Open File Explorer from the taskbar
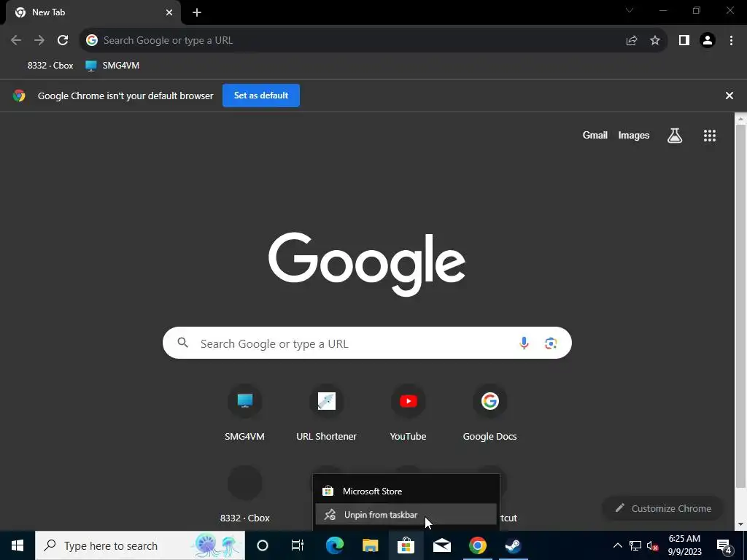Viewport: 747px width, 560px height. click(x=370, y=545)
